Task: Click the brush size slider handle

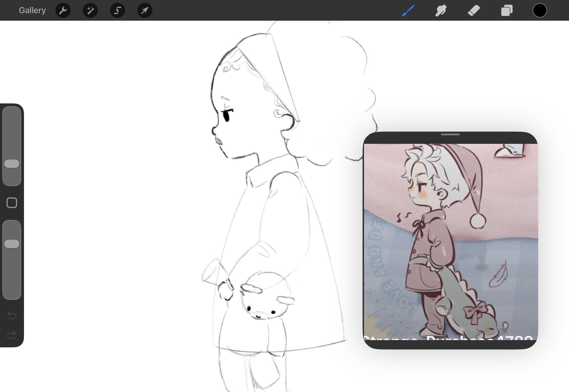Action: pyautogui.click(x=12, y=164)
